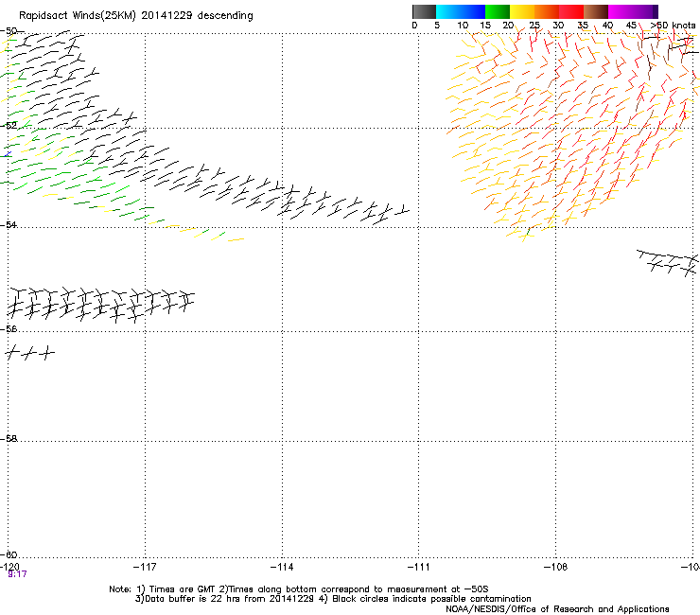
Task: Click the -56 latitude axis label
Action: [x=9, y=328]
